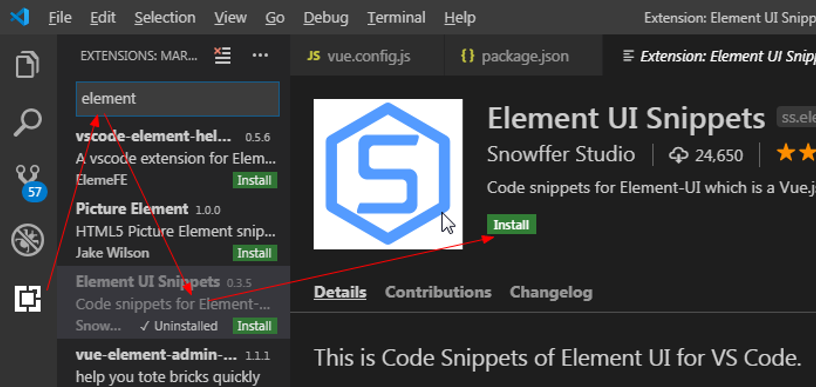Open the Edit menu

103,18
